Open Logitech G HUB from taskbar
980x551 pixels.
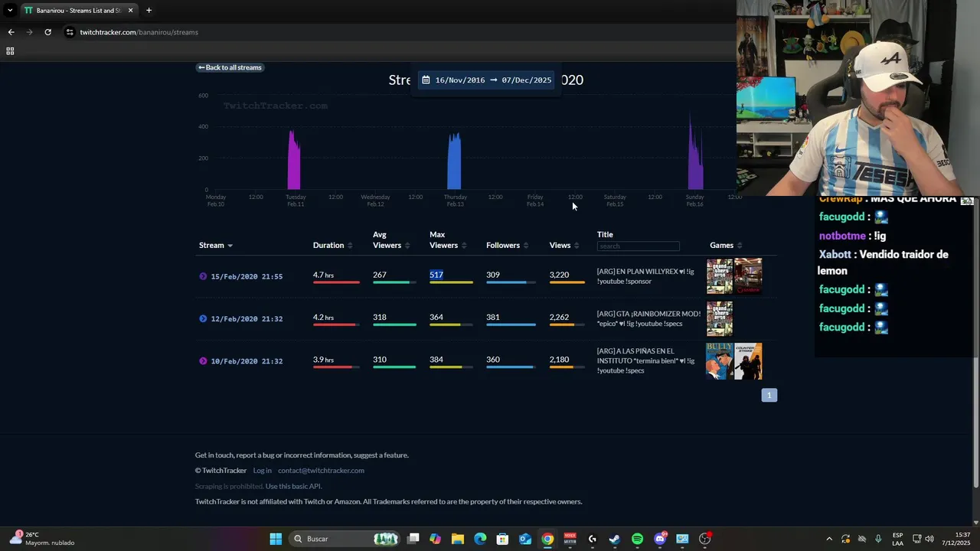click(593, 539)
